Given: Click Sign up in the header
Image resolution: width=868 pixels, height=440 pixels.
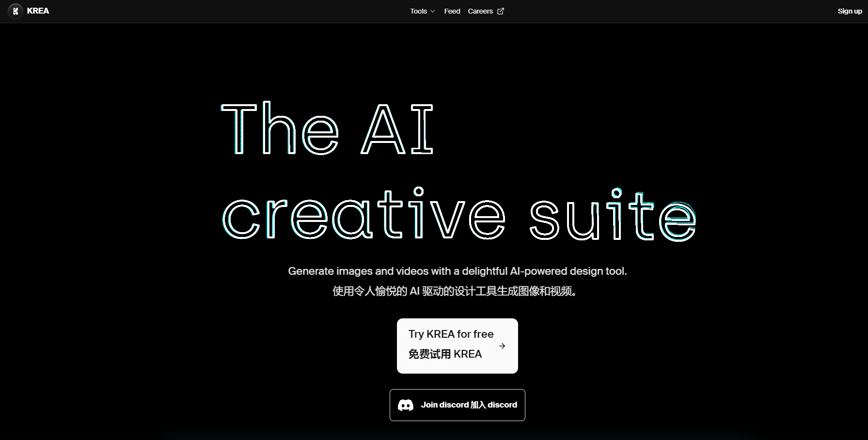Looking at the screenshot, I should 850,11.
